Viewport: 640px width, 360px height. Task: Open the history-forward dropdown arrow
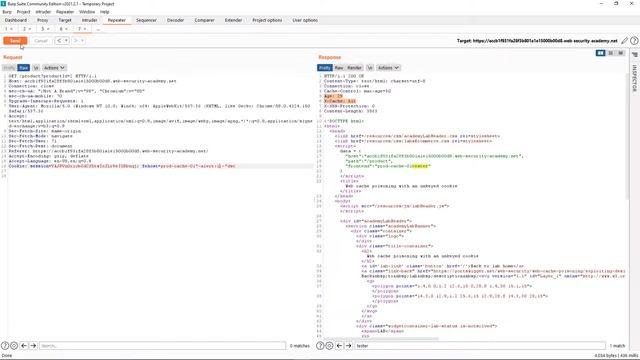pyautogui.click(x=82, y=41)
